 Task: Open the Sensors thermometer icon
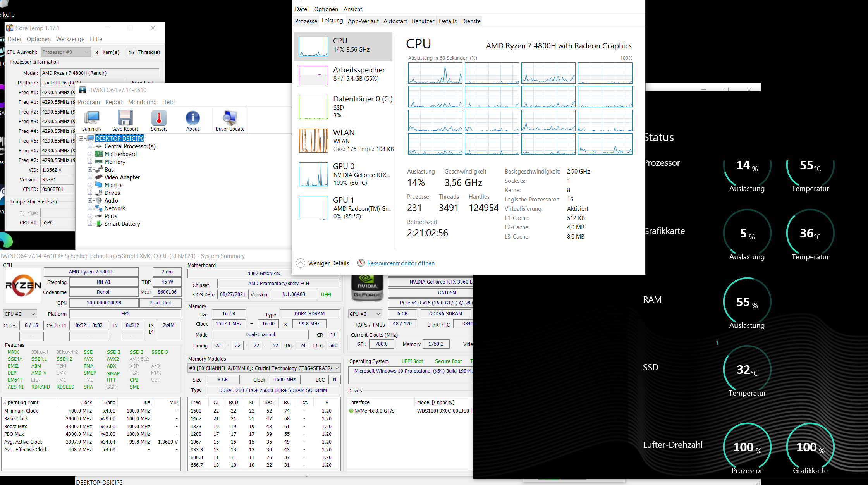point(159,118)
